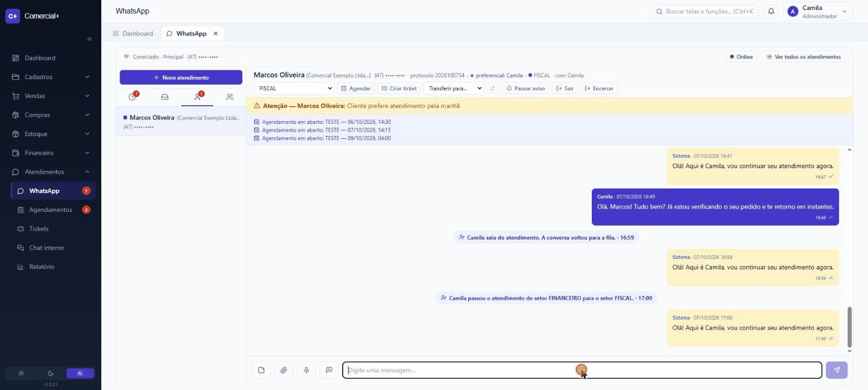
Task: Open notifications bell
Action: click(x=771, y=11)
